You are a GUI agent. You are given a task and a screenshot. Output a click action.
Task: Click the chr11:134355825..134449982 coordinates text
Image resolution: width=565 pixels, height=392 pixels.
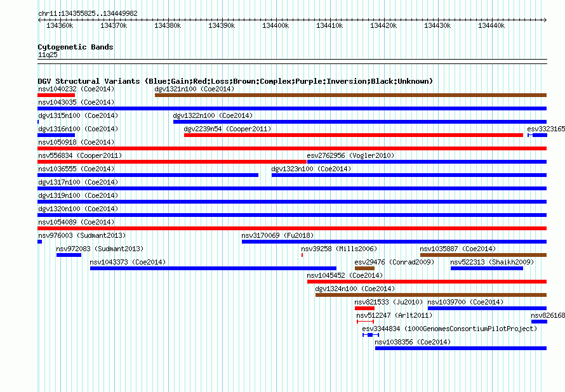pos(88,14)
